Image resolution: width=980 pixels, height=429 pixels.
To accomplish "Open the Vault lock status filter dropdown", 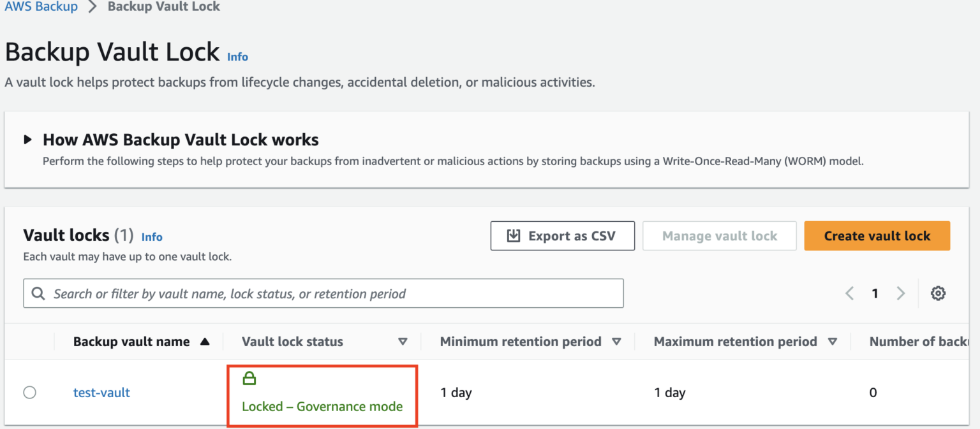I will click(x=403, y=342).
